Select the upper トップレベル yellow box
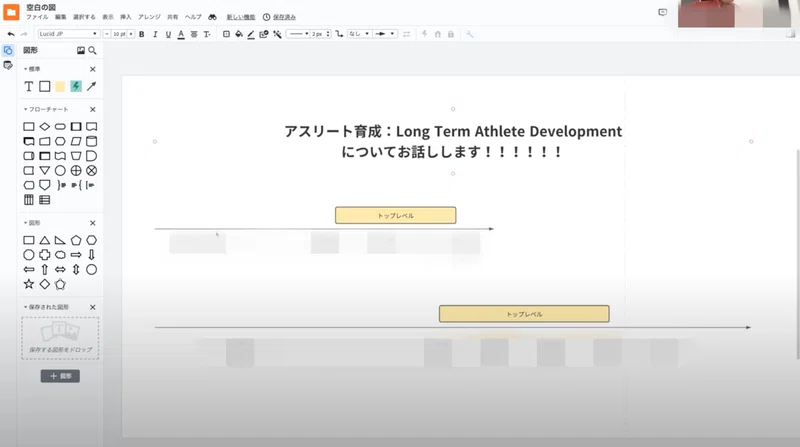Viewport: 800px width, 447px height. pyautogui.click(x=395, y=215)
